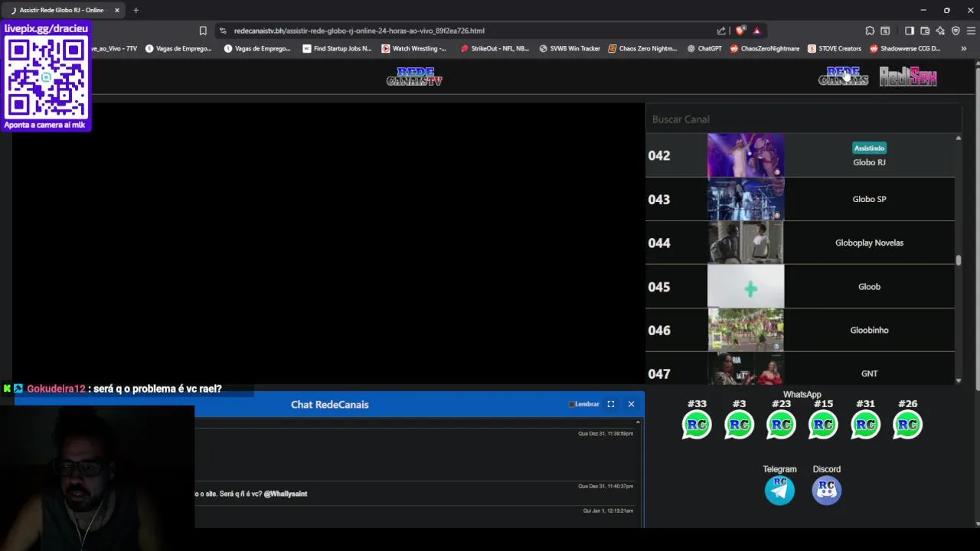Open the Watch Wrestling bookmark

(413, 48)
